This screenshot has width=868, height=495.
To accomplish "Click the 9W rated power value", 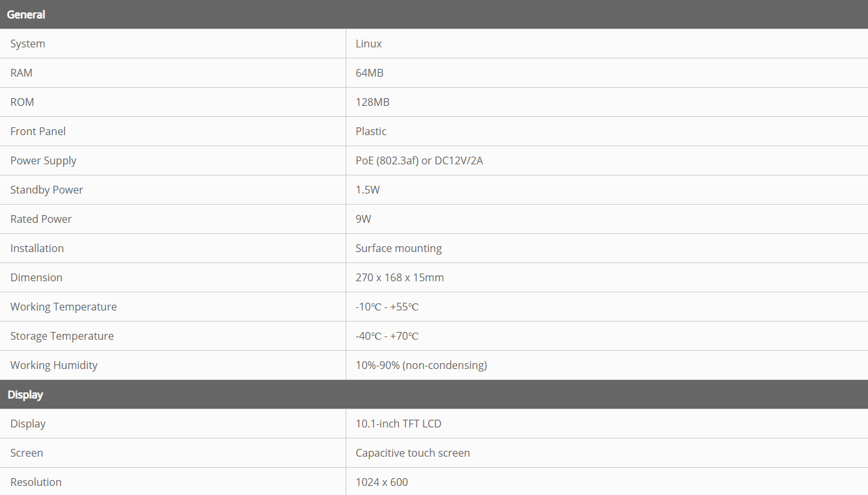I will pos(363,219).
